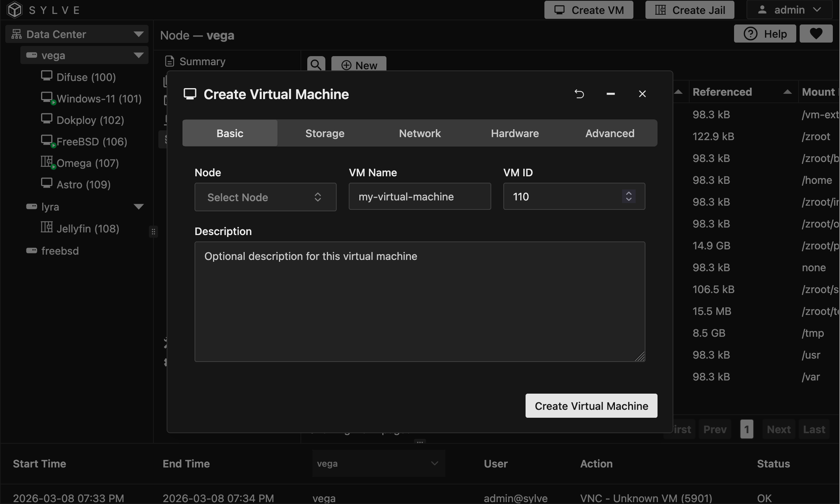This screenshot has width=840, height=504.
Task: Click the drag handle icon beside Jellyfin
Action: point(153,231)
